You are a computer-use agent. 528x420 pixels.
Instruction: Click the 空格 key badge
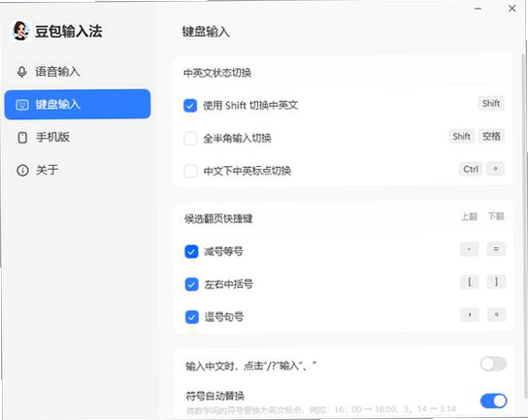491,137
